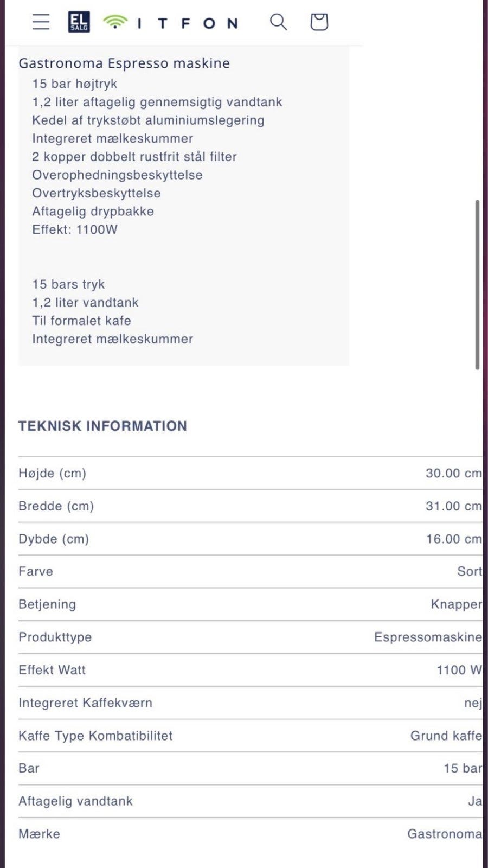Click the Effekt: 1100W description line
Screen dimensions: 488x868
click(x=75, y=229)
